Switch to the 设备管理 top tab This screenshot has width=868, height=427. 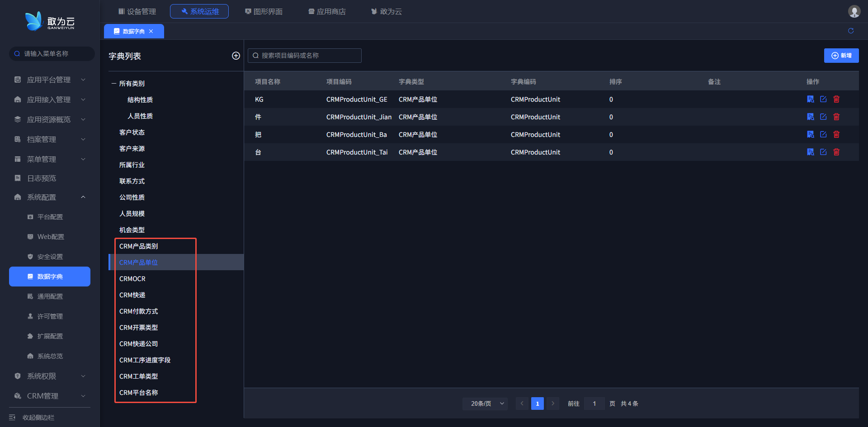click(x=137, y=11)
